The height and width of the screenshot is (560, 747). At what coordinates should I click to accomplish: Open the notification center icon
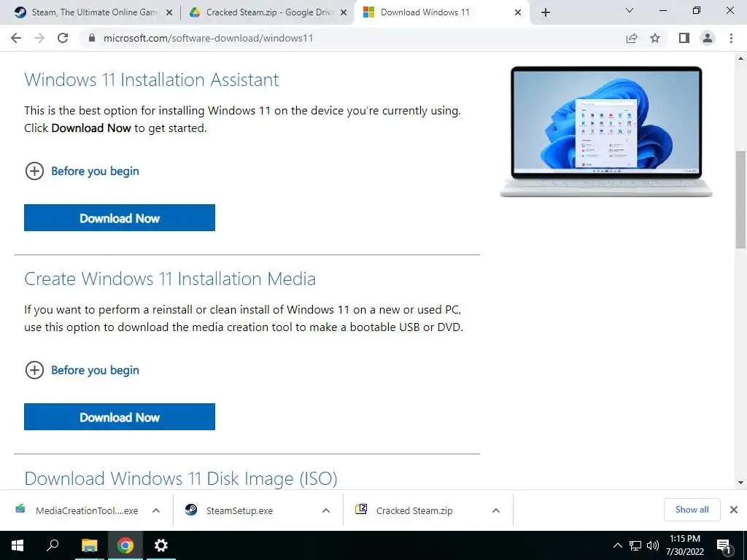point(724,545)
